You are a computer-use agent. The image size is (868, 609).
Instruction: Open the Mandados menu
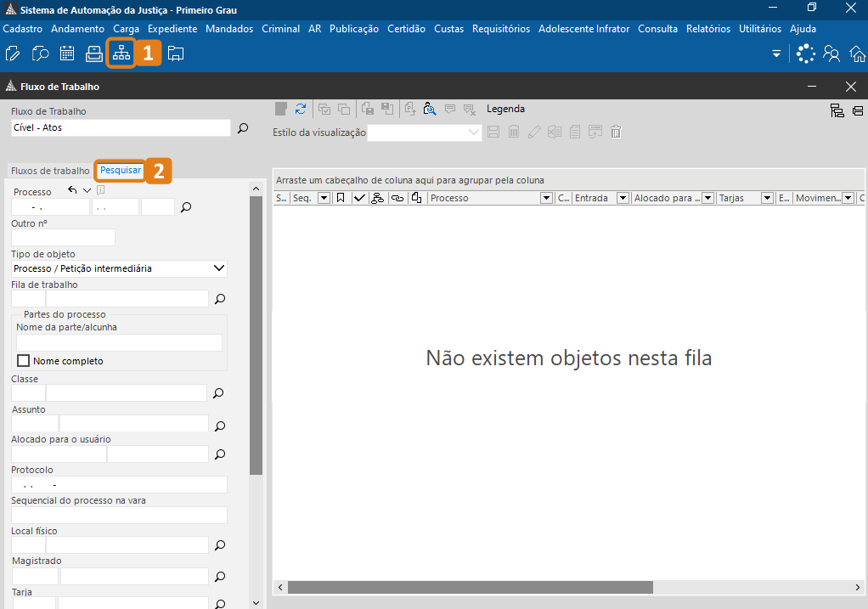(229, 29)
